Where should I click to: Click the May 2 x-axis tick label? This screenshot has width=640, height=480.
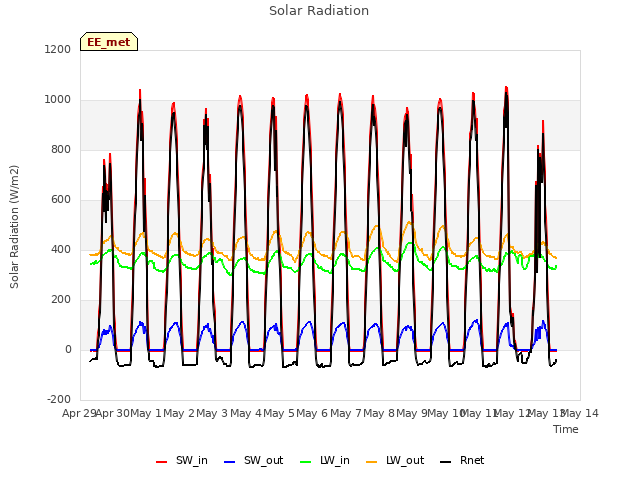pyautogui.click(x=179, y=413)
